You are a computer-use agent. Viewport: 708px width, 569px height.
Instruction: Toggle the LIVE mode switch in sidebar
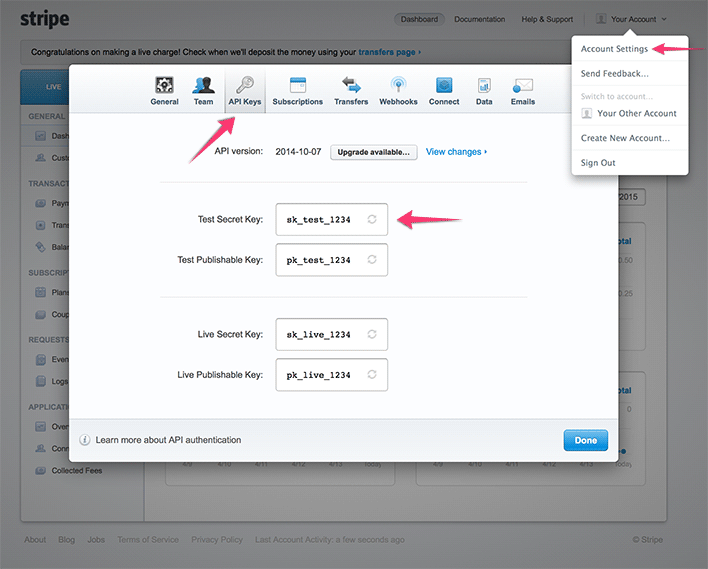tap(45, 87)
